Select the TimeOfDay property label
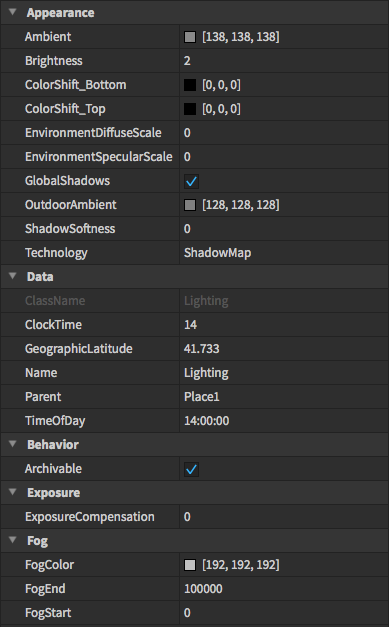Viewport: 389px width, 627px height. point(55,421)
